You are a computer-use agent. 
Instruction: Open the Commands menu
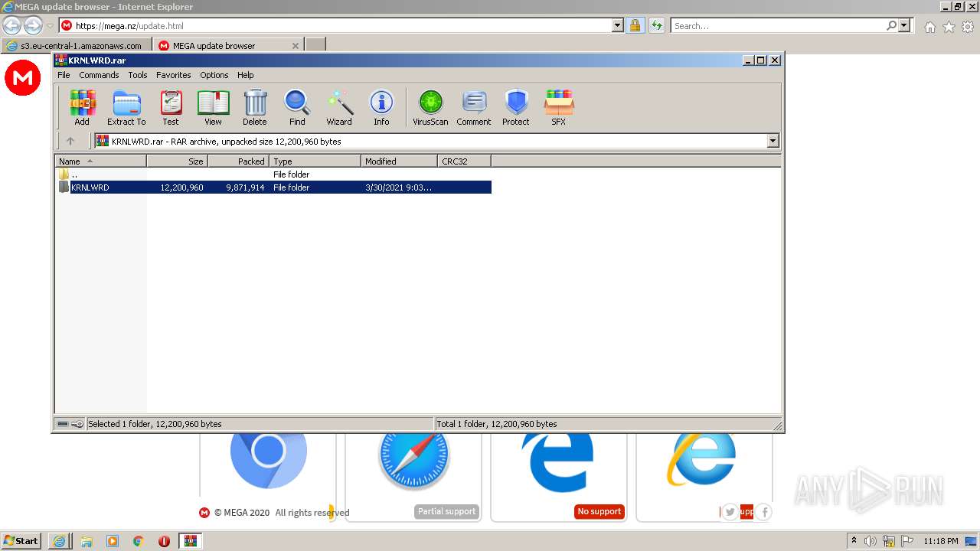click(99, 75)
